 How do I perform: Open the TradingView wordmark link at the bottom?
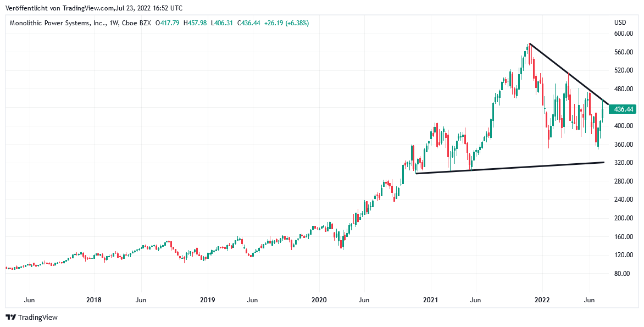(38, 317)
